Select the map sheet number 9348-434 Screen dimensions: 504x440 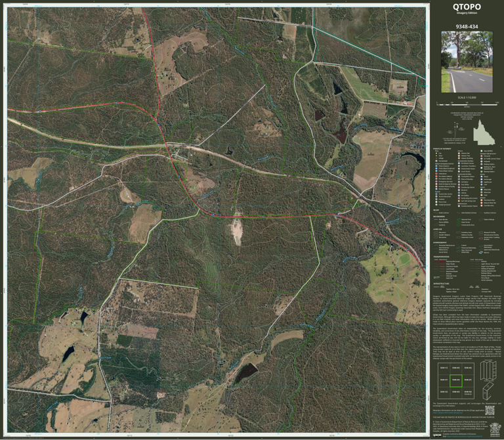(467, 27)
